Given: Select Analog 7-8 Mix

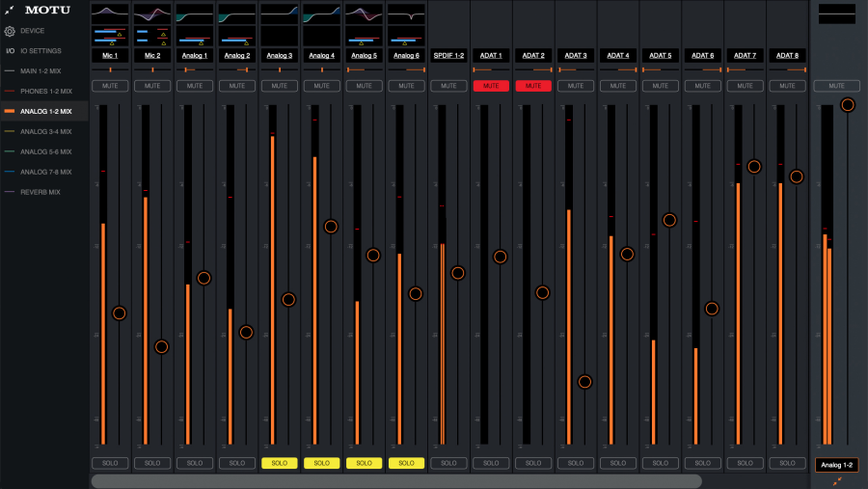Looking at the screenshot, I should pyautogui.click(x=46, y=173).
